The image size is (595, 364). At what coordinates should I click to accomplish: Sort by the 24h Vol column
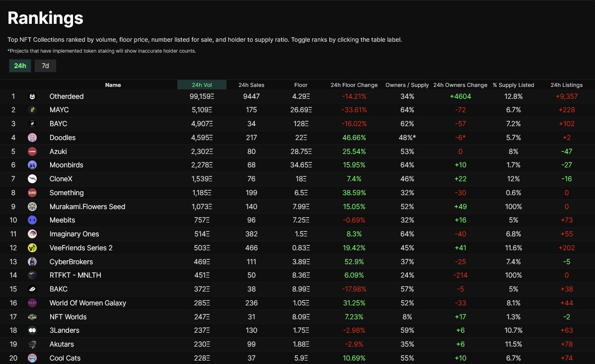point(202,85)
